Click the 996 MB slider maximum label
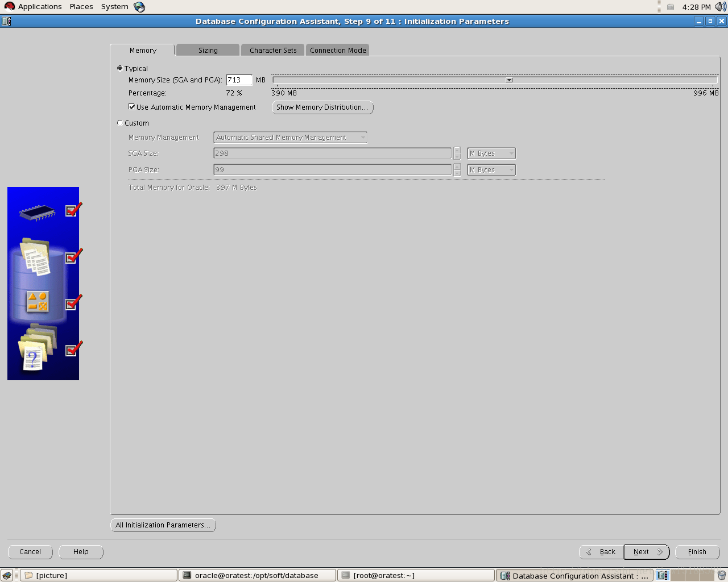The width and height of the screenshot is (728, 582). pyautogui.click(x=706, y=93)
